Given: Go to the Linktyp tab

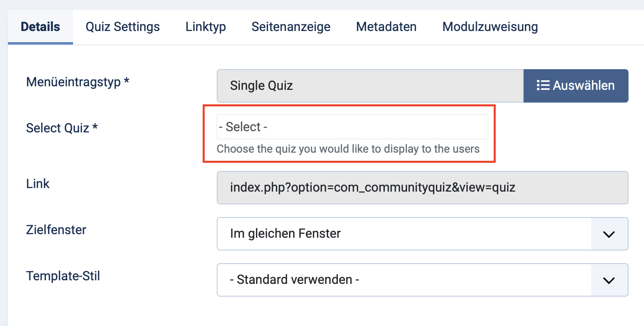Looking at the screenshot, I should click(206, 27).
